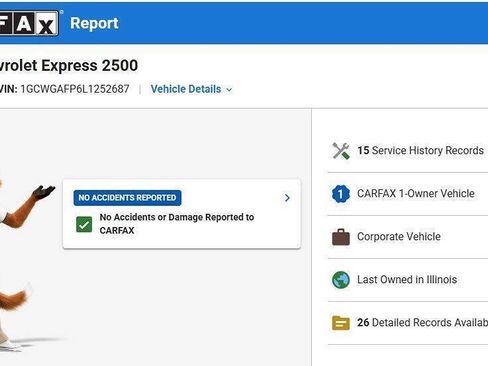
Task: Select Last Owned in Illinois row
Action: pyautogui.click(x=408, y=280)
